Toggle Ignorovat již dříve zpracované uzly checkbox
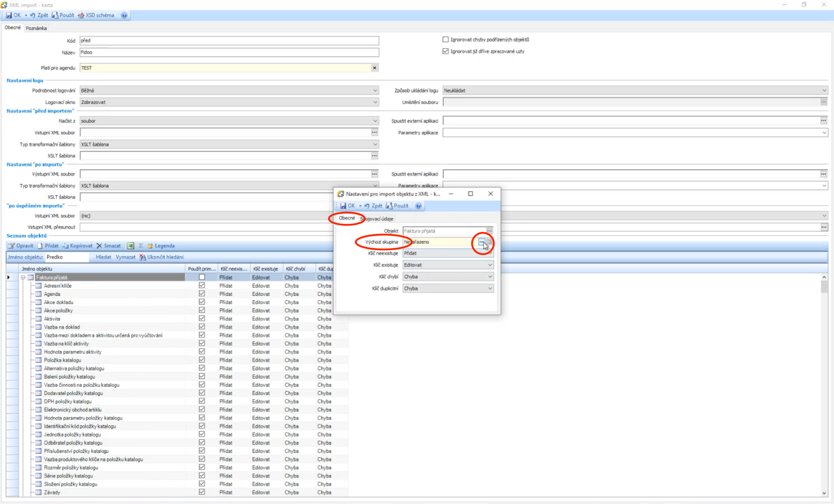This screenshot has height=504, width=834. pyautogui.click(x=446, y=51)
